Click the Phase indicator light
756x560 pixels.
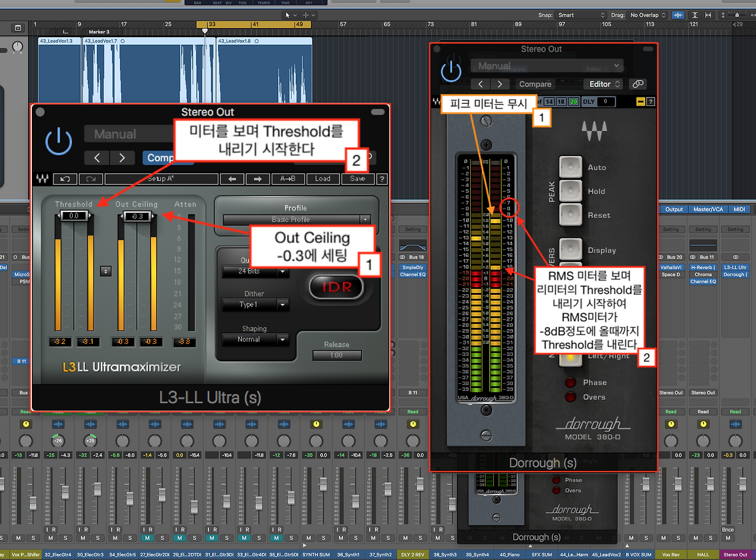571,383
